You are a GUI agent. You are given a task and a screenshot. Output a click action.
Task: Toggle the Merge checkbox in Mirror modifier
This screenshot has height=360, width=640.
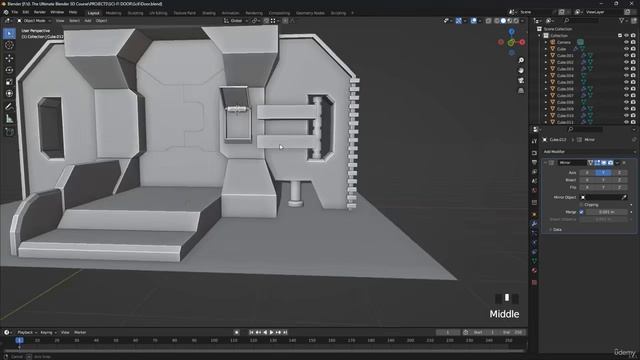tap(581, 212)
